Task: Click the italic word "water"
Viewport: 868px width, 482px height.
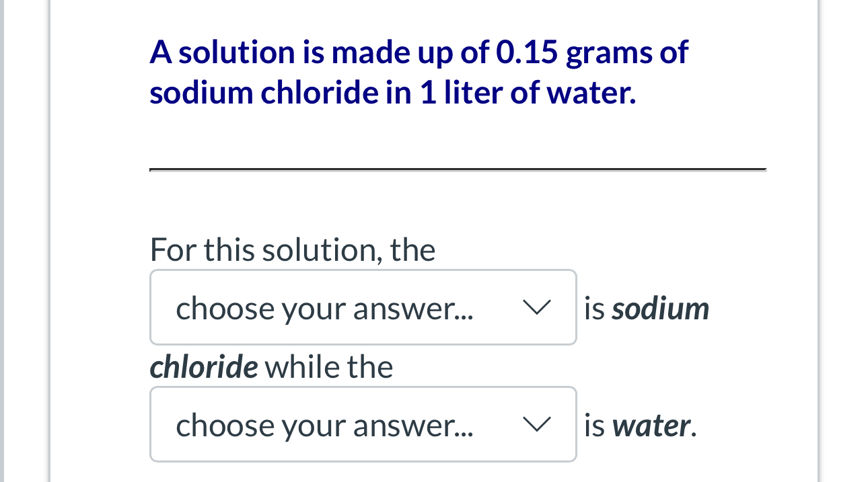Action: point(653,424)
